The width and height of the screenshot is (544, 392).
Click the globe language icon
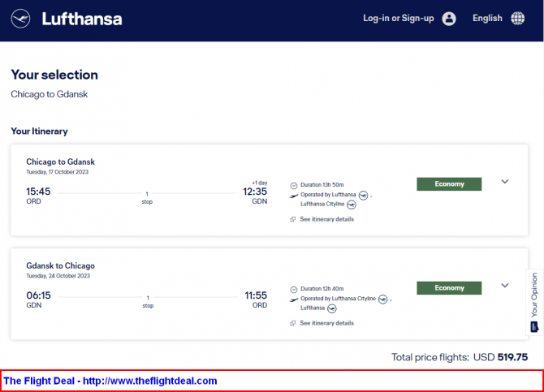coord(518,19)
